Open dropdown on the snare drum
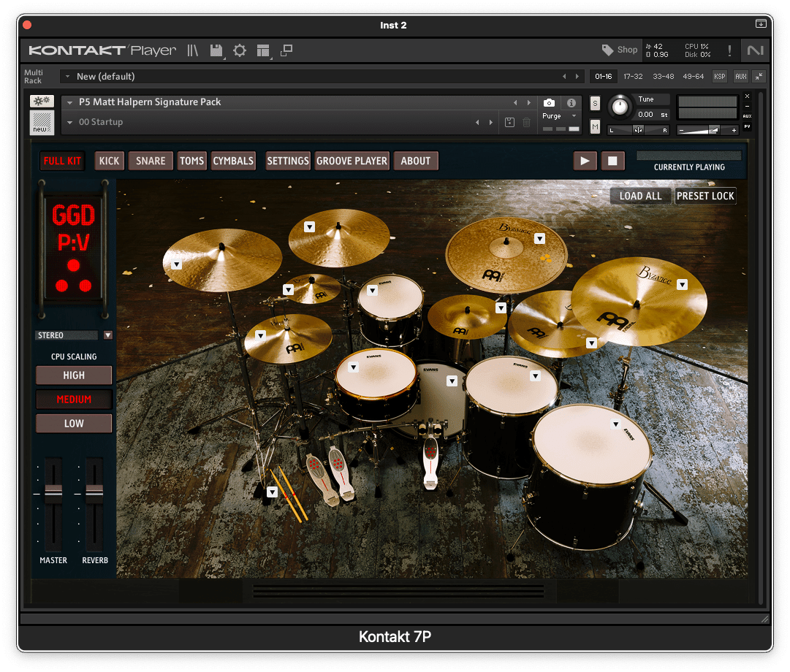Viewport: 790px width, 672px height. pos(354,367)
